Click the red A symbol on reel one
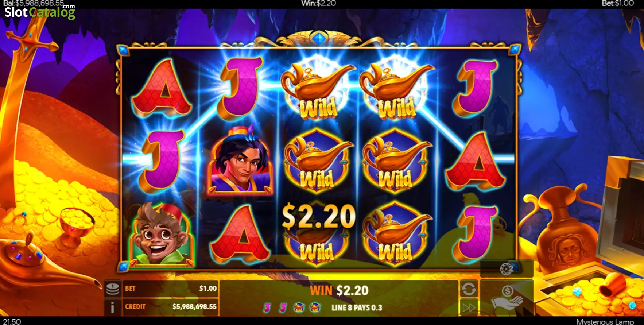The width and height of the screenshot is (644, 325). pos(162,89)
